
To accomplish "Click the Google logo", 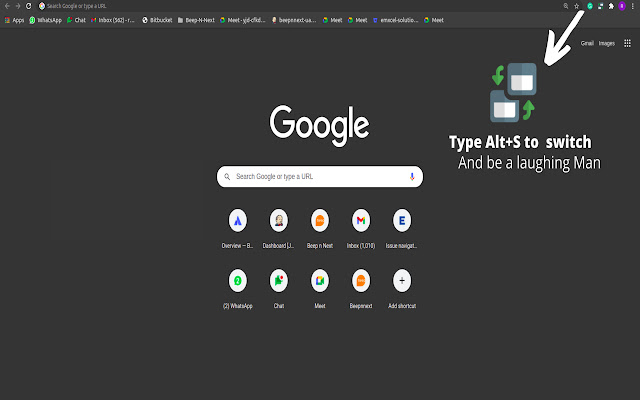I will coord(320,125).
